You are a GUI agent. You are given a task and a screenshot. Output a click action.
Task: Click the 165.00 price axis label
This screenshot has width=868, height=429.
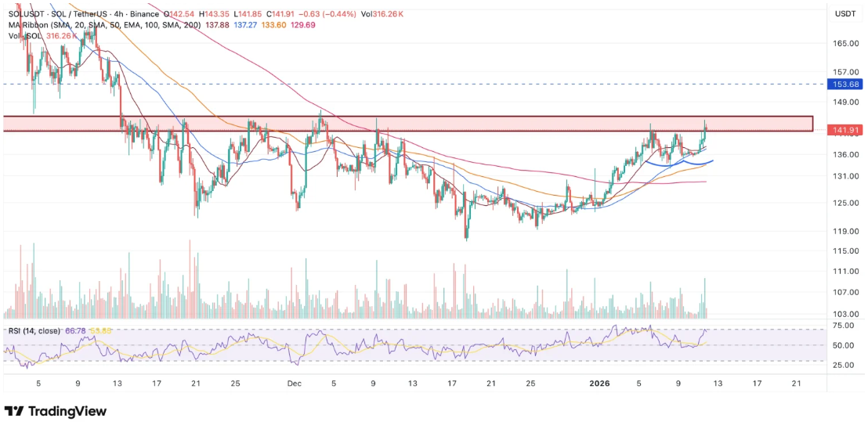point(844,44)
